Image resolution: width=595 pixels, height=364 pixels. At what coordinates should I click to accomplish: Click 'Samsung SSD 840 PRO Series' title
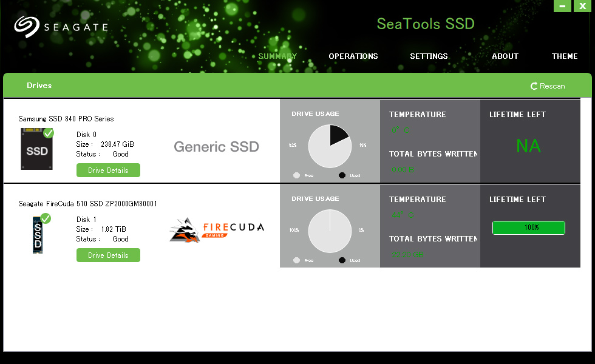pyautogui.click(x=66, y=119)
